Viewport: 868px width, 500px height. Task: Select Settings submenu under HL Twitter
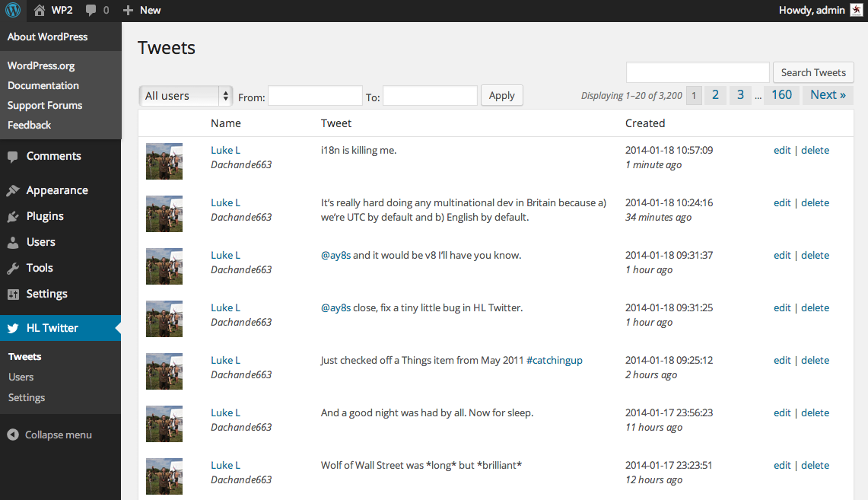pyautogui.click(x=27, y=397)
